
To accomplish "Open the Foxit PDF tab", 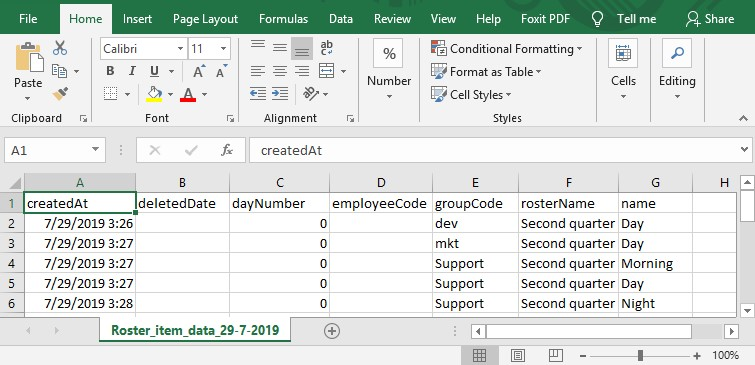I will point(546,19).
